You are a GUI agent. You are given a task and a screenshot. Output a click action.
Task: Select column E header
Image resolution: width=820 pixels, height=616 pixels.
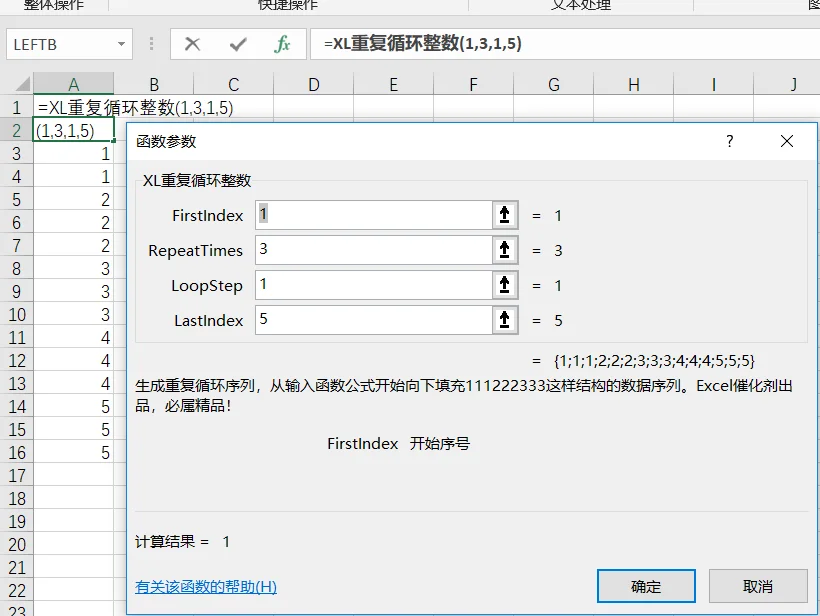tap(394, 84)
